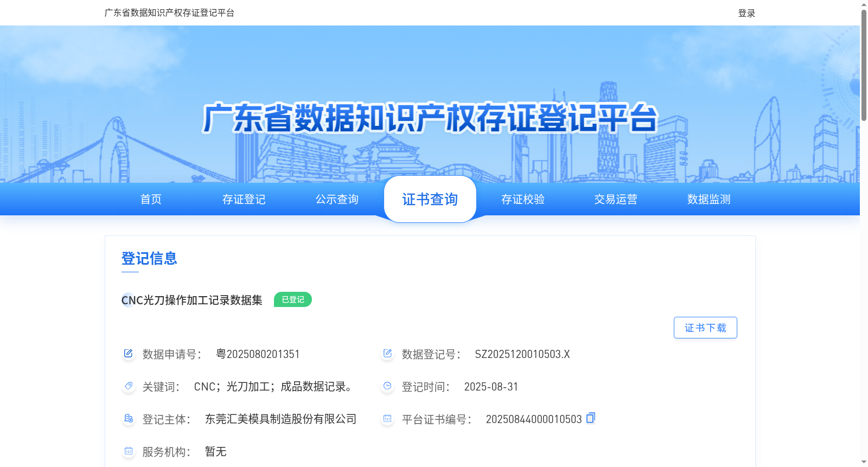Select the 证书查询 tab
This screenshot has height=467, width=868.
pos(430,199)
